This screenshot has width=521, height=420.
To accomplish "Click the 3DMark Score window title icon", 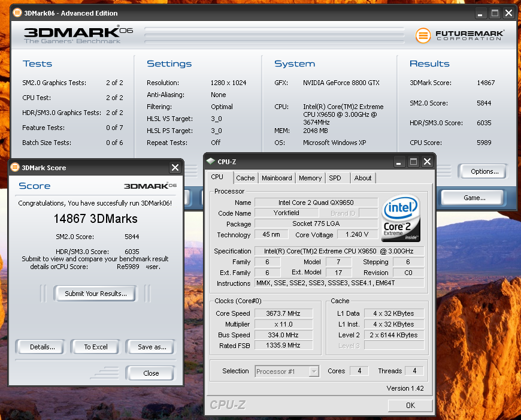I will [x=15, y=167].
